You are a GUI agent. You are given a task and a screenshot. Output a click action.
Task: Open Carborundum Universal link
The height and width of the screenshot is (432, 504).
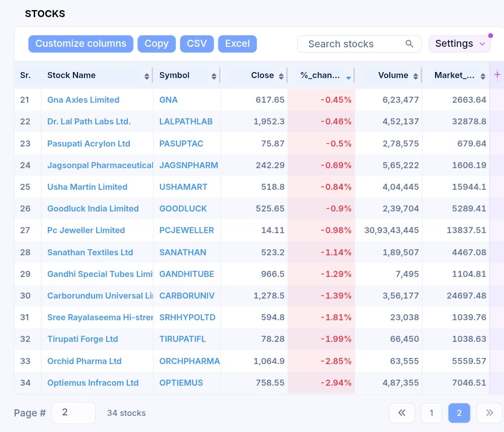tap(100, 296)
